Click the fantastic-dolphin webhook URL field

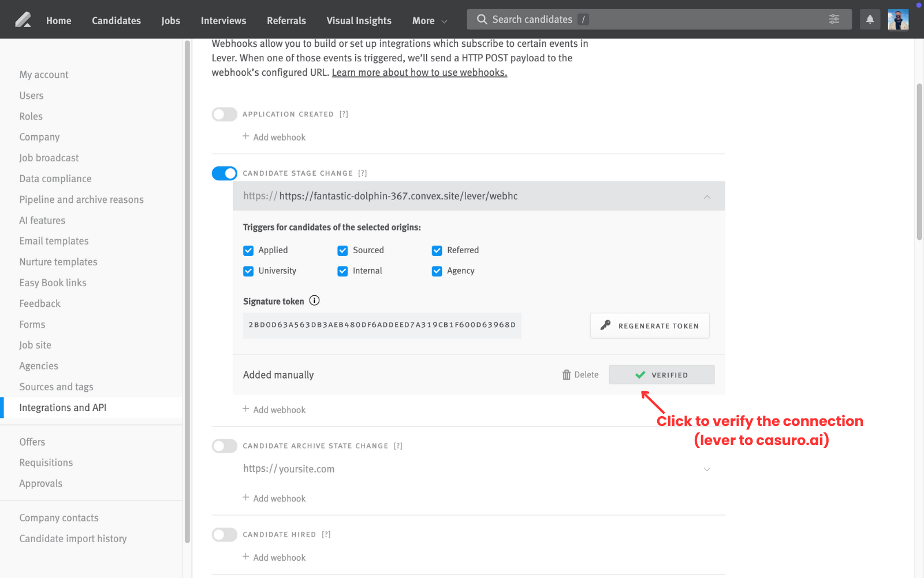(x=479, y=196)
